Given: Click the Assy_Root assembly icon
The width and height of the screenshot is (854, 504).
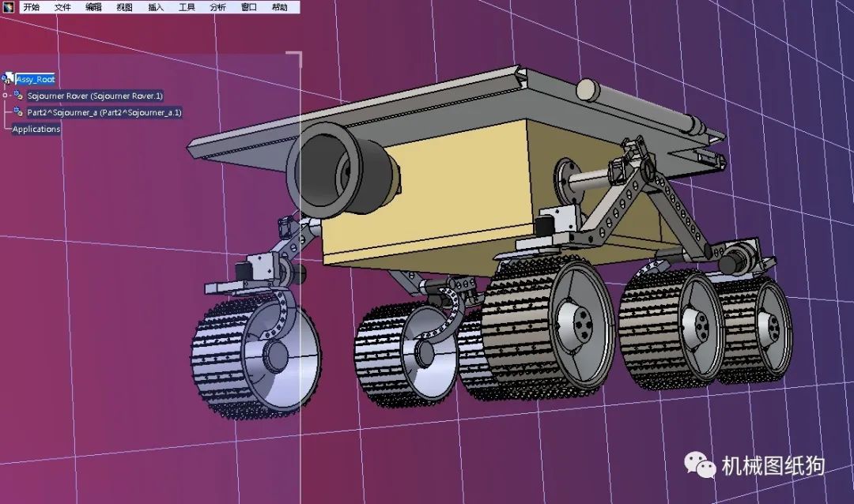Looking at the screenshot, I should click(7, 79).
